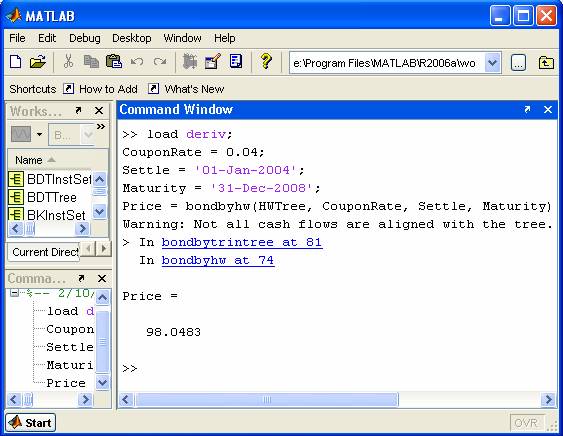Close the Command Window panel
This screenshot has width=563, height=436.
click(x=548, y=109)
